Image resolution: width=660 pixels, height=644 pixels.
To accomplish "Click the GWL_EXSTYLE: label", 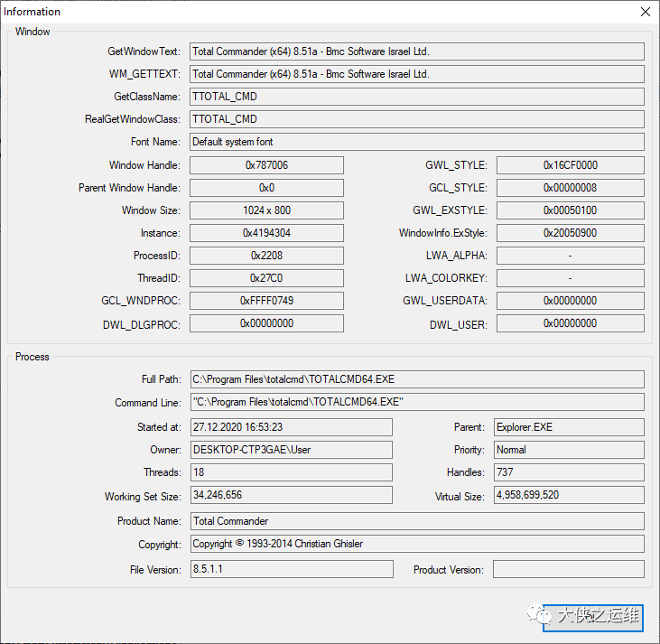I will point(450,210).
